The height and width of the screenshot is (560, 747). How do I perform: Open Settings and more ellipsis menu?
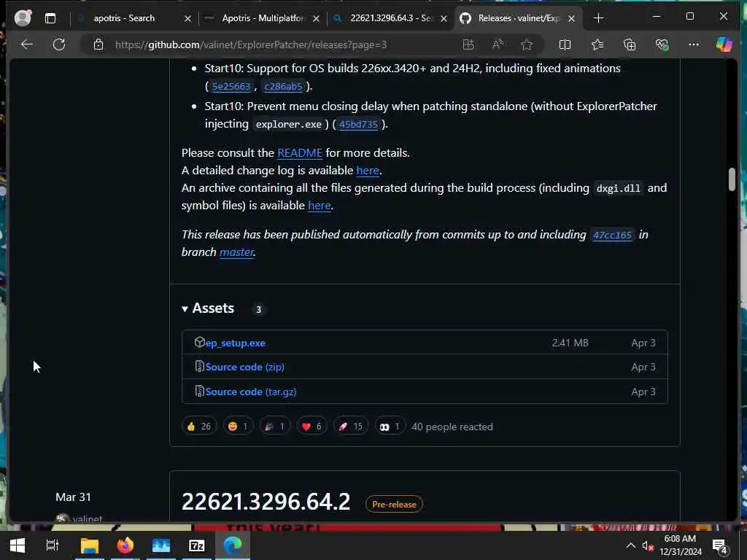point(694,44)
